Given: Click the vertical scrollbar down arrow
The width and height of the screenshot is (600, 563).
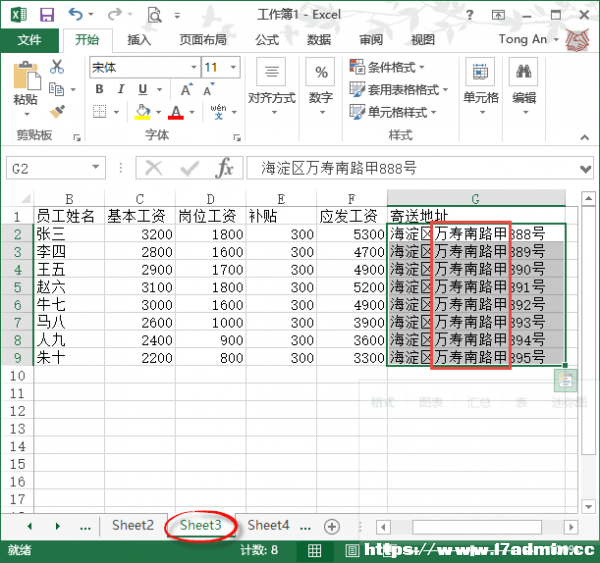Looking at the screenshot, I should (x=588, y=507).
